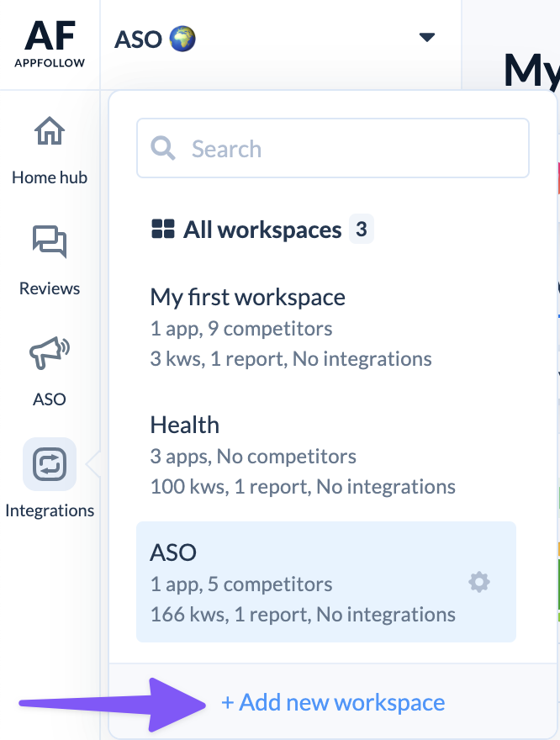Click the Reviews label in sidebar
The height and width of the screenshot is (740, 560).
click(50, 288)
